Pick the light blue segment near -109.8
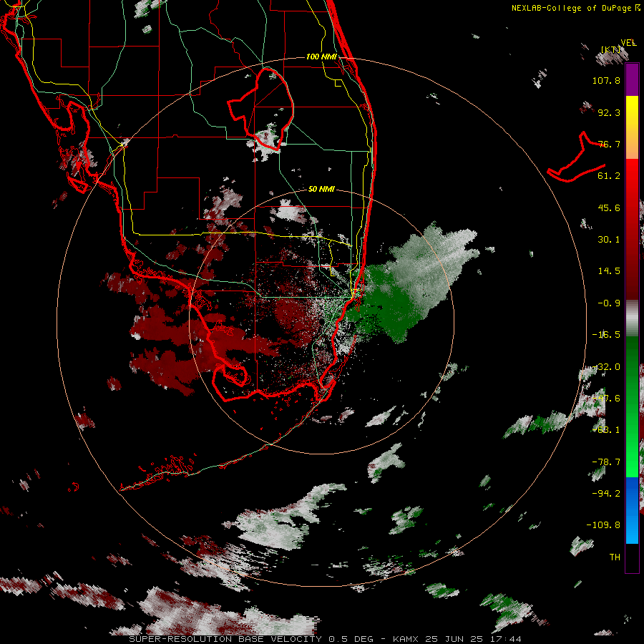 coord(632,530)
